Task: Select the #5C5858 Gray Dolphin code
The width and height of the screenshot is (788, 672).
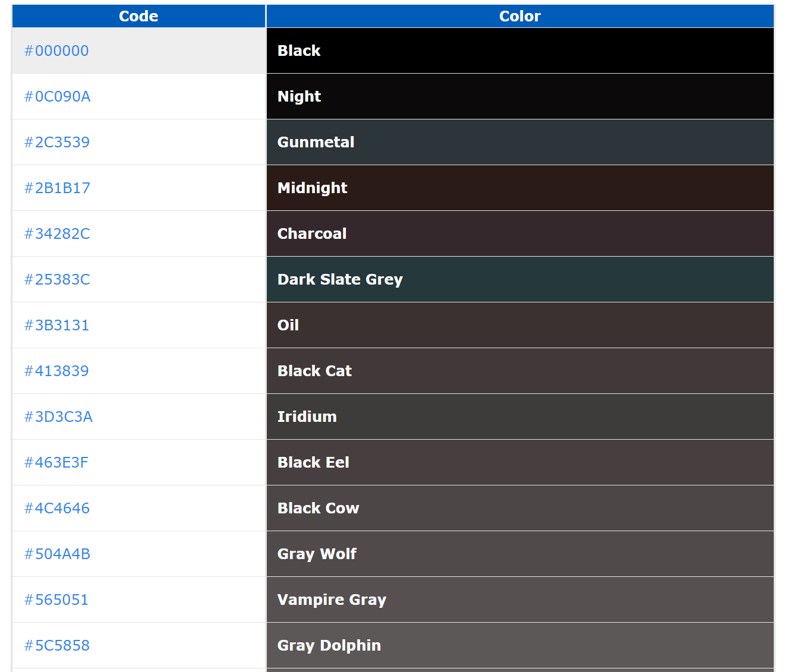Action: pos(56,645)
